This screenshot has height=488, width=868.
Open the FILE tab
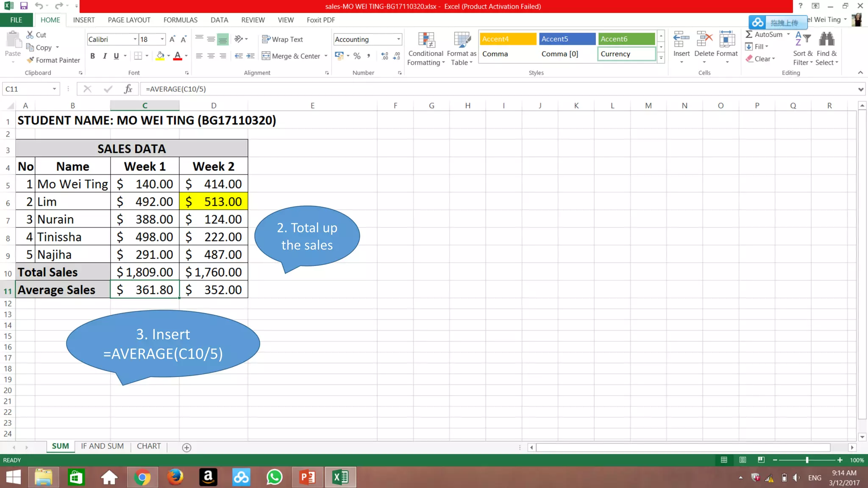point(16,20)
